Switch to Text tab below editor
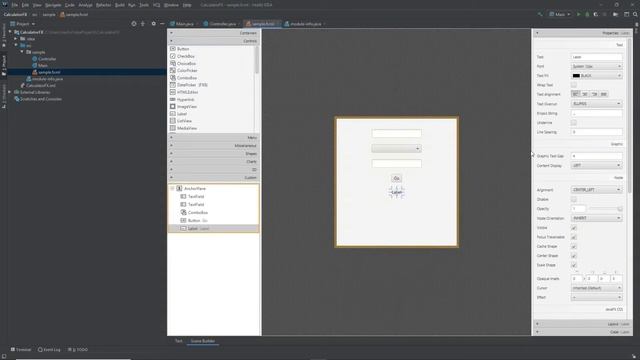 (179, 341)
